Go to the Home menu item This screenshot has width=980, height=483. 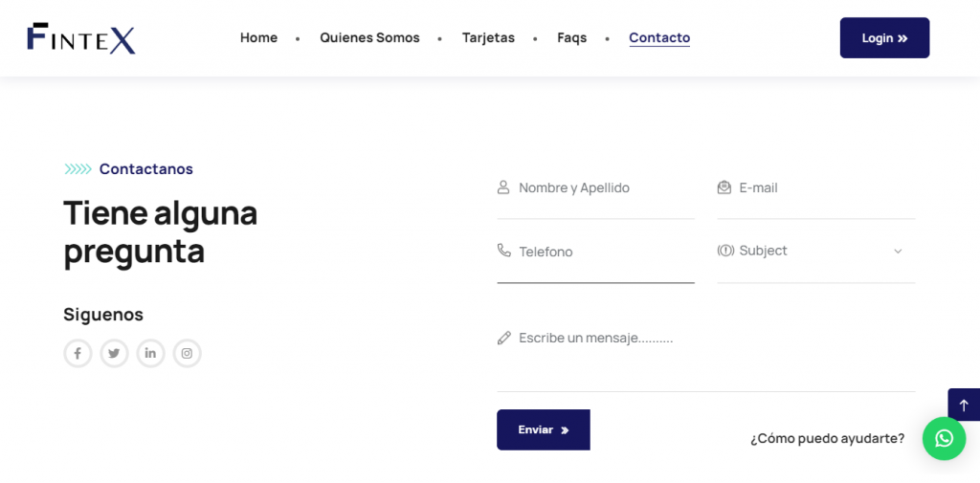click(x=258, y=38)
